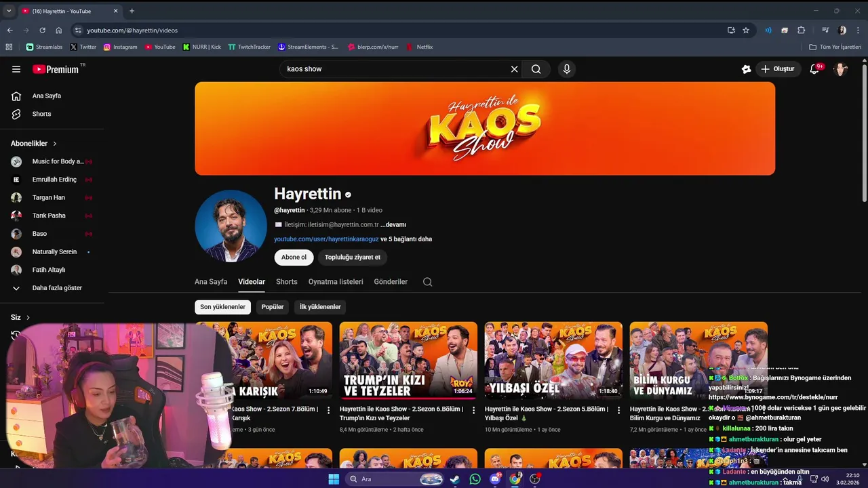This screenshot has height=488, width=868.
Task: Go back in browser history
Action: 9,30
